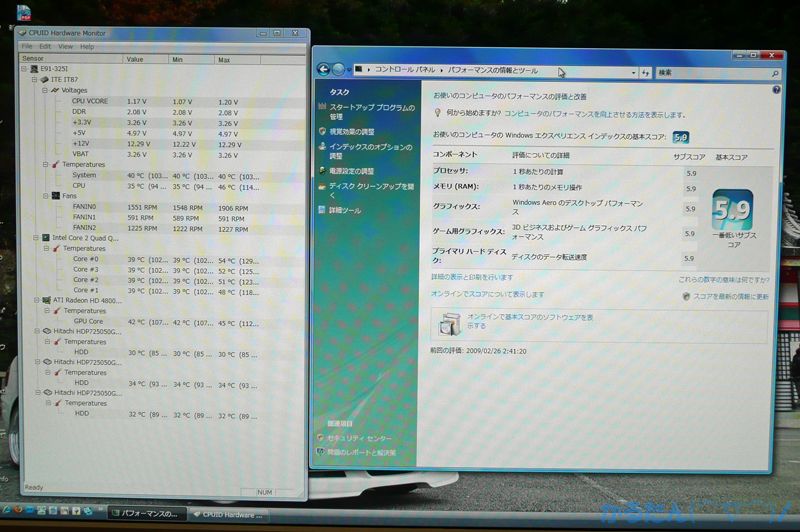This screenshot has height=532, width=800.
Task: Click the Intel Core 2 Quad processor icon
Action: [46, 238]
